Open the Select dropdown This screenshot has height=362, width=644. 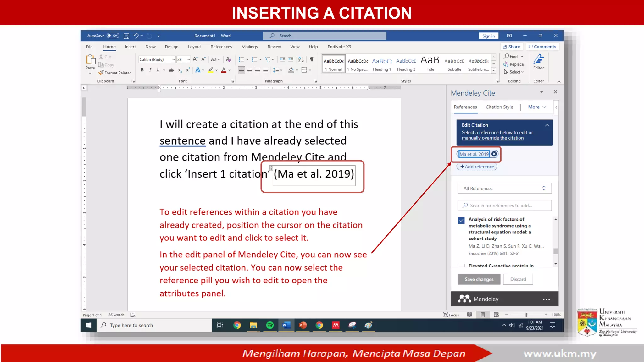tap(514, 72)
